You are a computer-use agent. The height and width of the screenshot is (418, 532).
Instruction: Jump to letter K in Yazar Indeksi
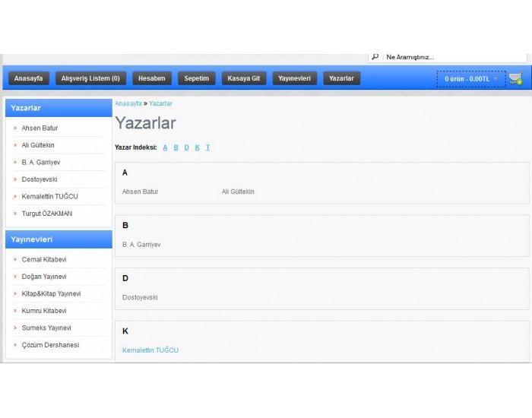(x=197, y=147)
